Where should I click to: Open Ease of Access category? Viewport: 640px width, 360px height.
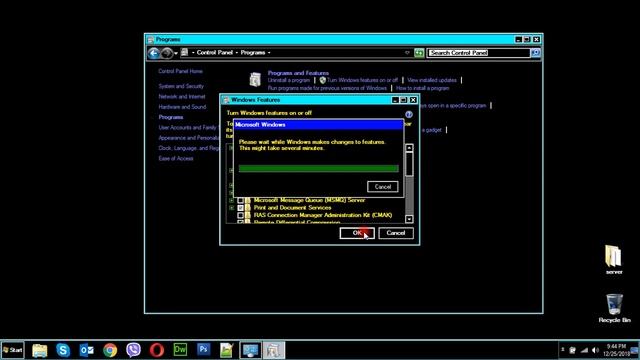tap(176, 158)
